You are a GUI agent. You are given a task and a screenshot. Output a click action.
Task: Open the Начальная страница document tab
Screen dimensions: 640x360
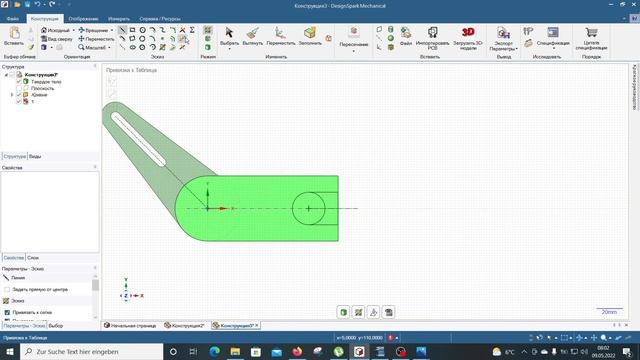[130, 325]
